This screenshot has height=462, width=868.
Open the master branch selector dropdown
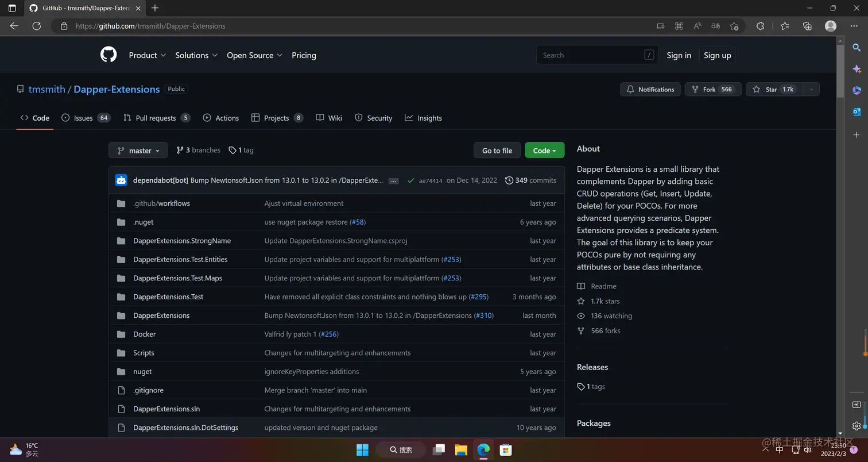(x=138, y=151)
